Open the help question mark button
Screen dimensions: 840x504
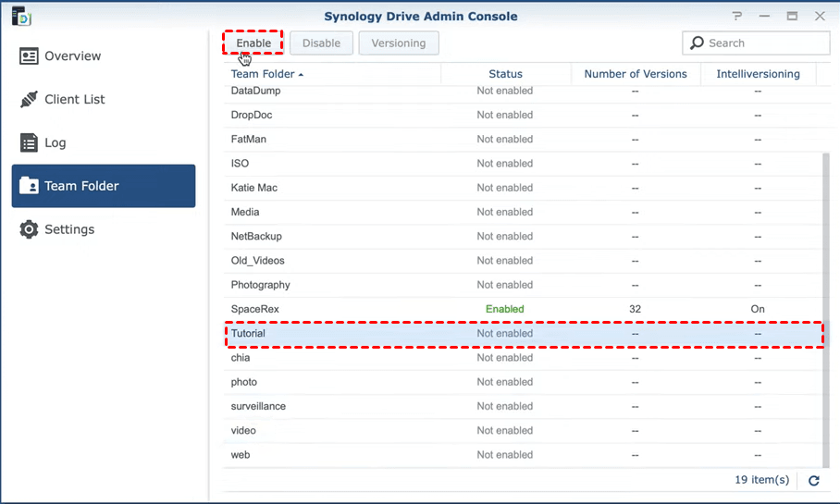tap(736, 17)
